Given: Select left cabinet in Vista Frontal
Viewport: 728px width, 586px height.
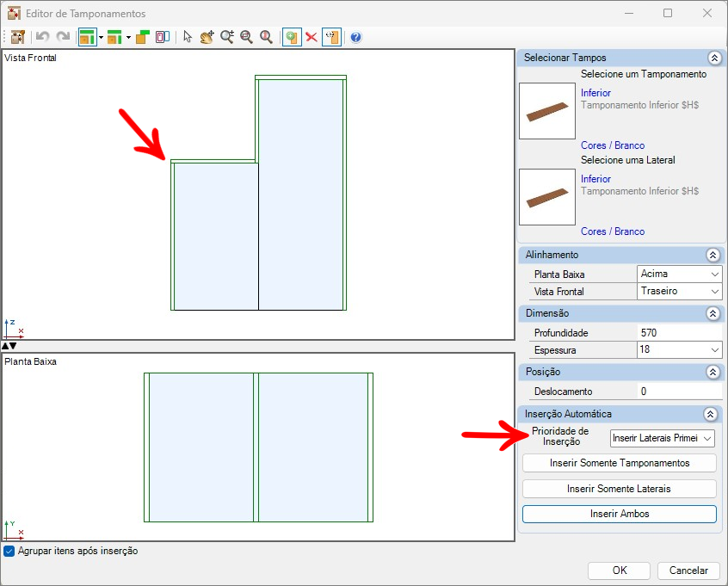Looking at the screenshot, I should click(x=215, y=236).
